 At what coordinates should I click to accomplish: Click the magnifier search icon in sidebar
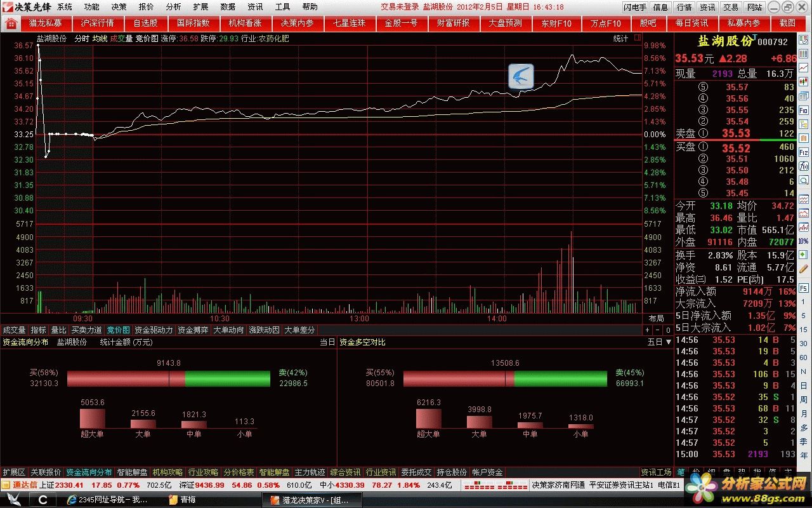tap(804, 179)
